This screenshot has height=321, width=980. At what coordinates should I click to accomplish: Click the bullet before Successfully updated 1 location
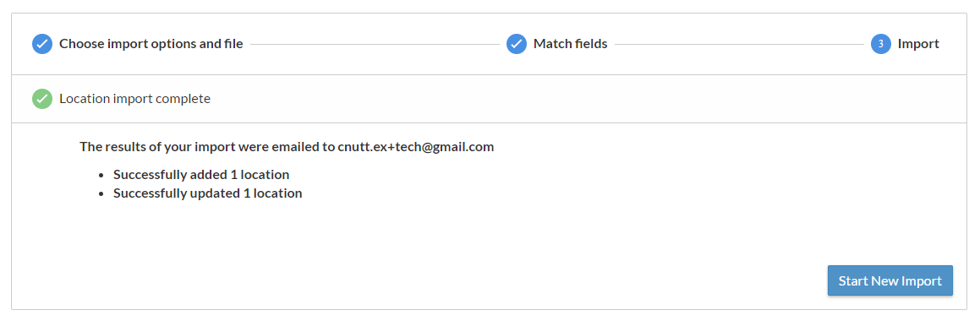[x=101, y=194]
